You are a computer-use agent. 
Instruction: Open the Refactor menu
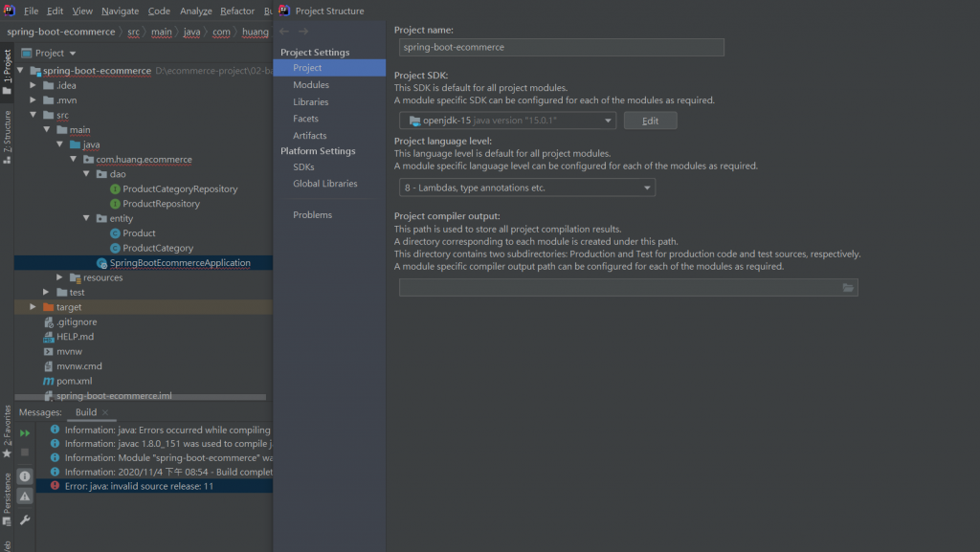[x=237, y=11]
